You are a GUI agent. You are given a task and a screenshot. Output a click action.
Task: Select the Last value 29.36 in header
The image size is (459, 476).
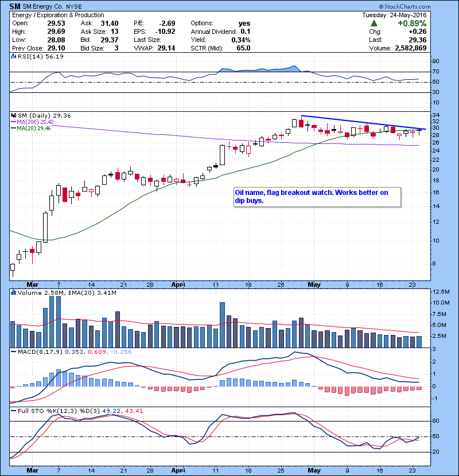[x=418, y=40]
